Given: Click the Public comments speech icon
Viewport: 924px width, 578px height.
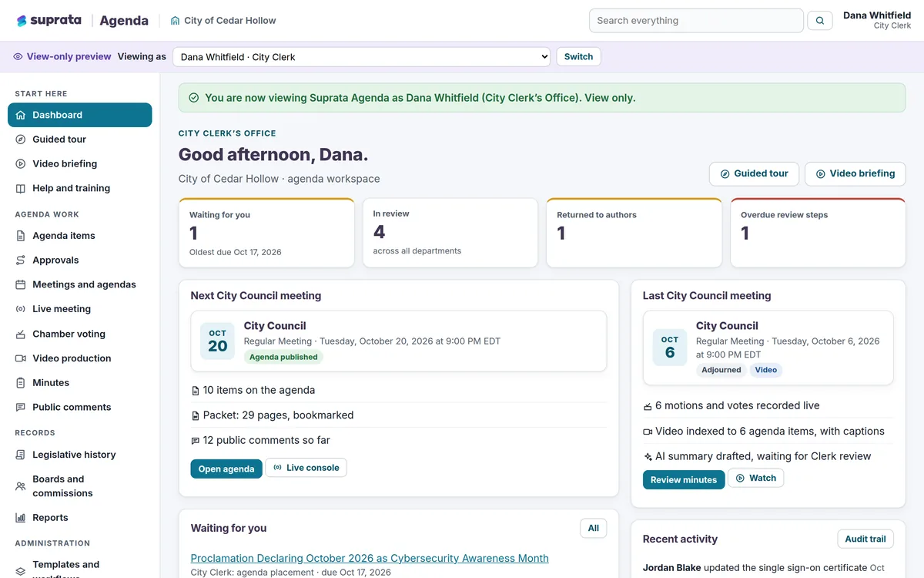Looking at the screenshot, I should (21, 408).
